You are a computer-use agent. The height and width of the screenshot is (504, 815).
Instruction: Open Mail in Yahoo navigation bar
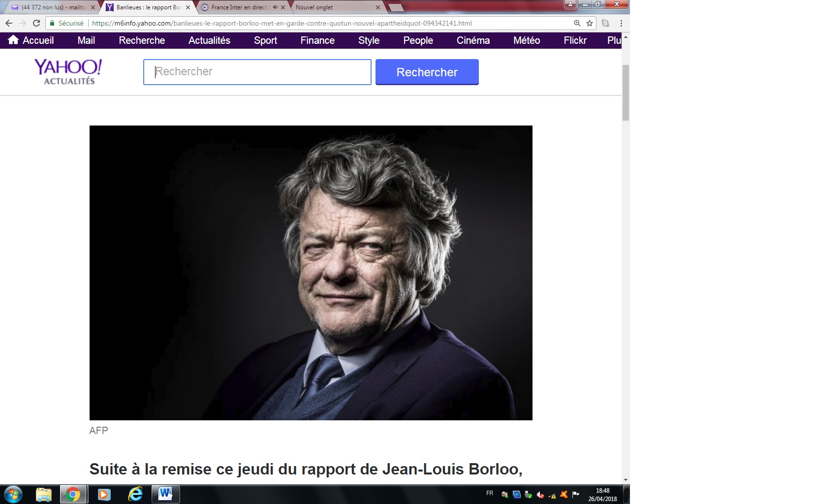click(86, 40)
